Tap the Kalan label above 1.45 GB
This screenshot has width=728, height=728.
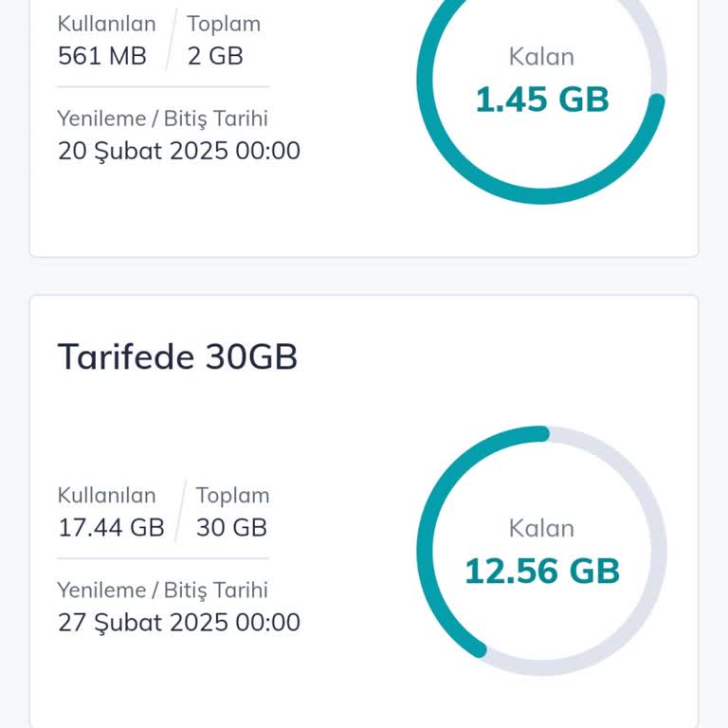point(541,56)
